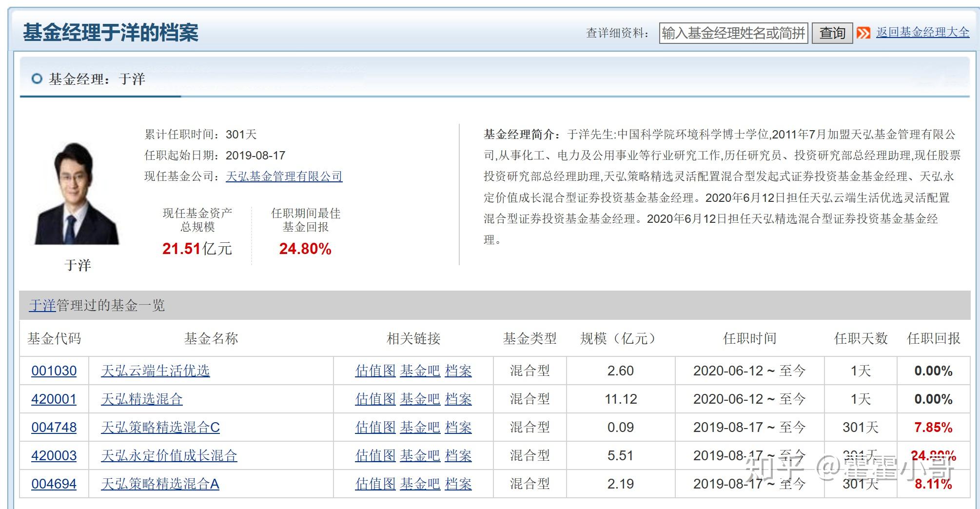Click the 2.60 scale value cell
This screenshot has width=980, height=509.
(x=621, y=371)
